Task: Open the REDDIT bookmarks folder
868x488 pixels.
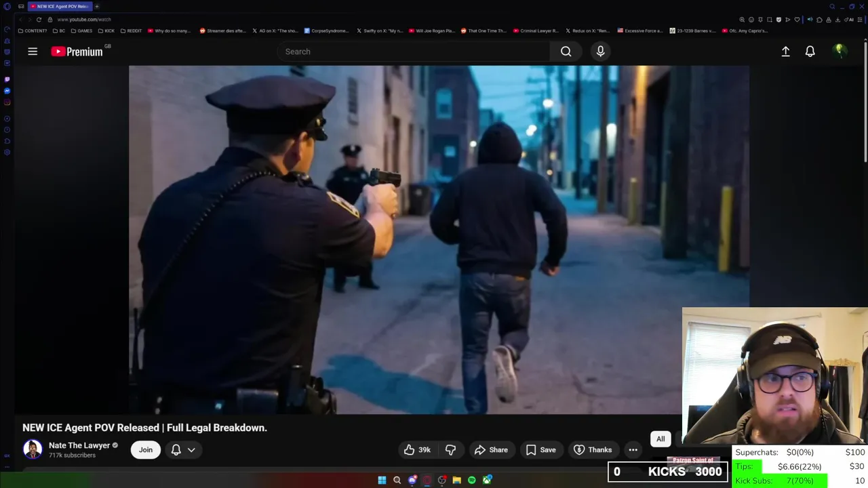Action: 131,30
